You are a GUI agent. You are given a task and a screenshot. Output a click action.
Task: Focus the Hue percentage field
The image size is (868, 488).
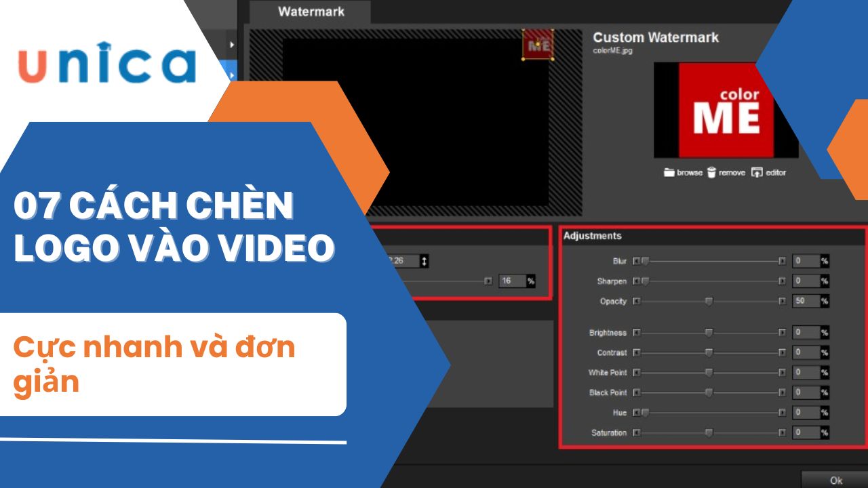(x=806, y=412)
